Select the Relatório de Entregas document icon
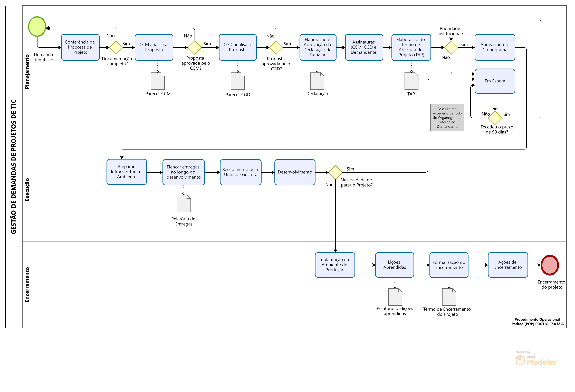This screenshot has height=392, width=575. (x=184, y=204)
